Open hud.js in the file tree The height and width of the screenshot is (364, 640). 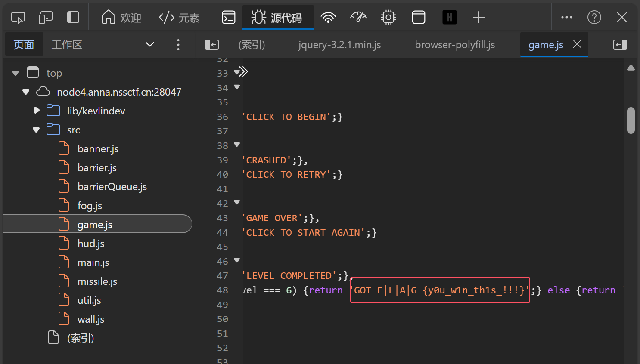pyautogui.click(x=91, y=244)
